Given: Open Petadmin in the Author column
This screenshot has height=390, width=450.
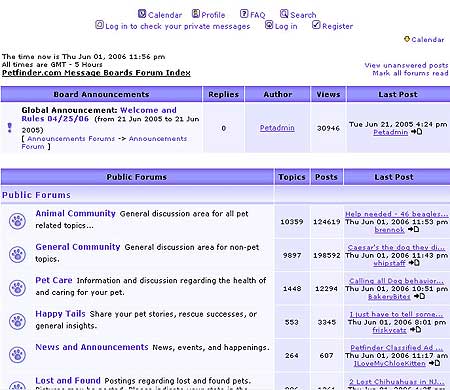Looking at the screenshot, I should tap(277, 128).
